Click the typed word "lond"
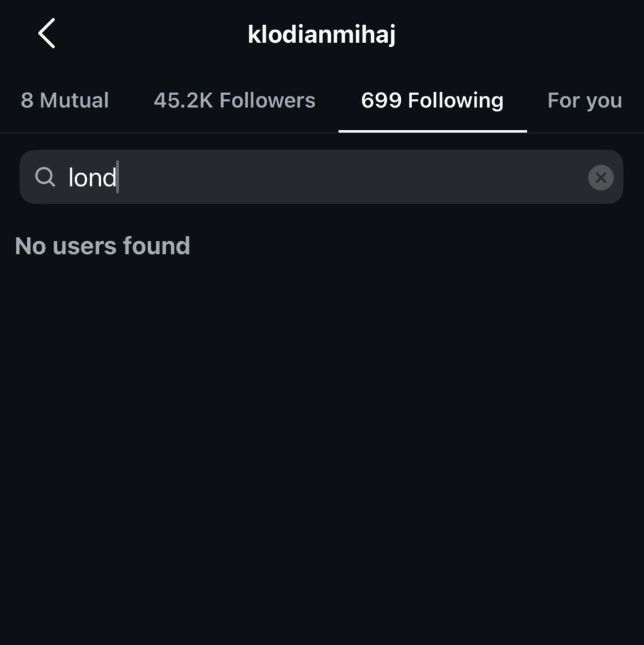The width and height of the screenshot is (644, 645). (x=92, y=178)
